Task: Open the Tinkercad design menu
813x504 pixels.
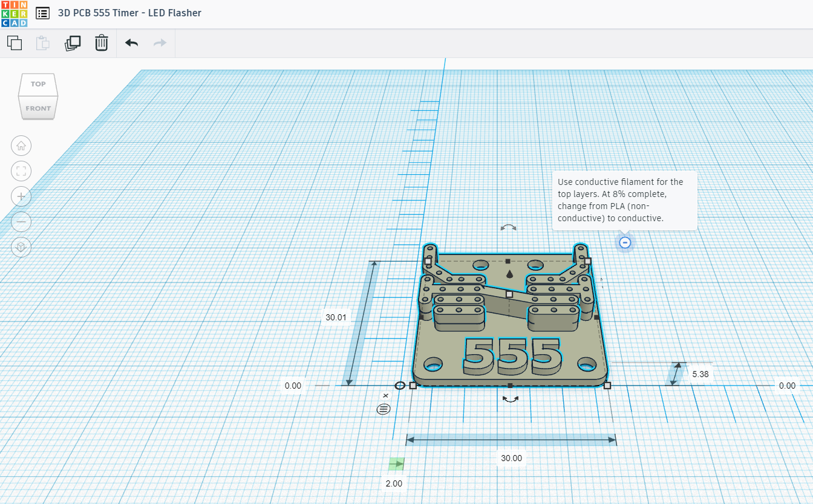Action: pos(42,13)
